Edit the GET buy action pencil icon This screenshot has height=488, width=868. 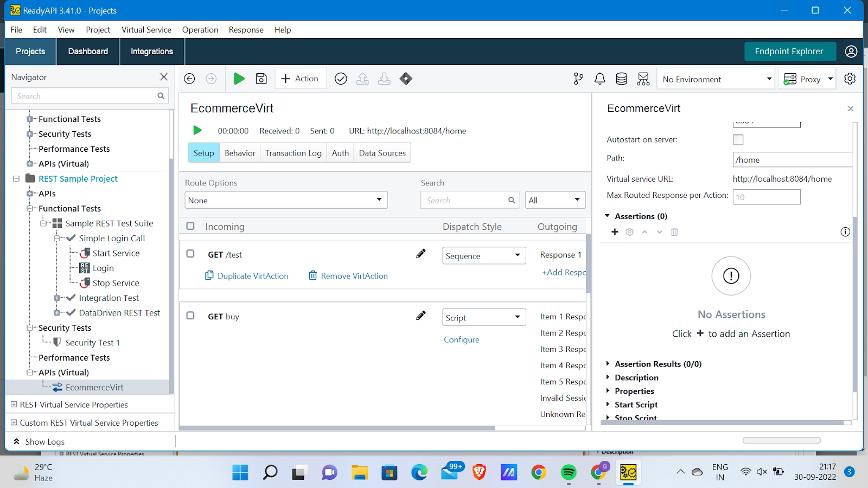point(420,316)
